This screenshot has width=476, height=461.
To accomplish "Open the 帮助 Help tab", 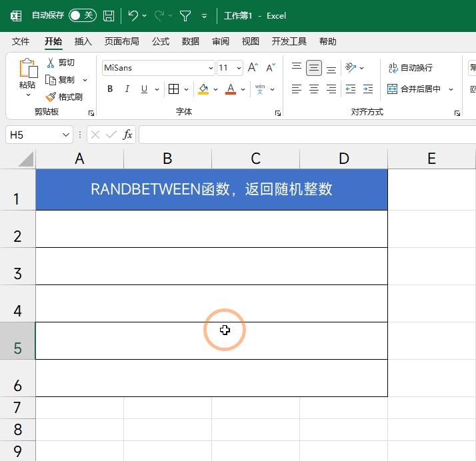I will pos(327,41).
